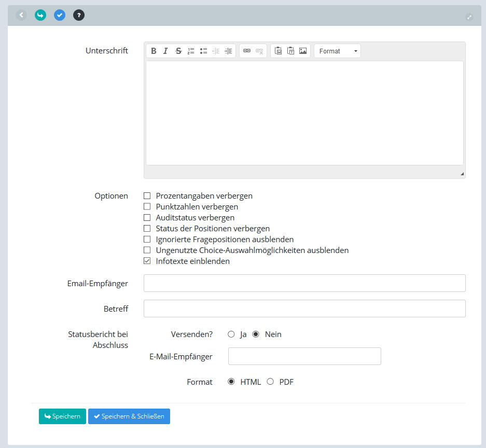Click the gray back arrow icon

pyautogui.click(x=21, y=16)
